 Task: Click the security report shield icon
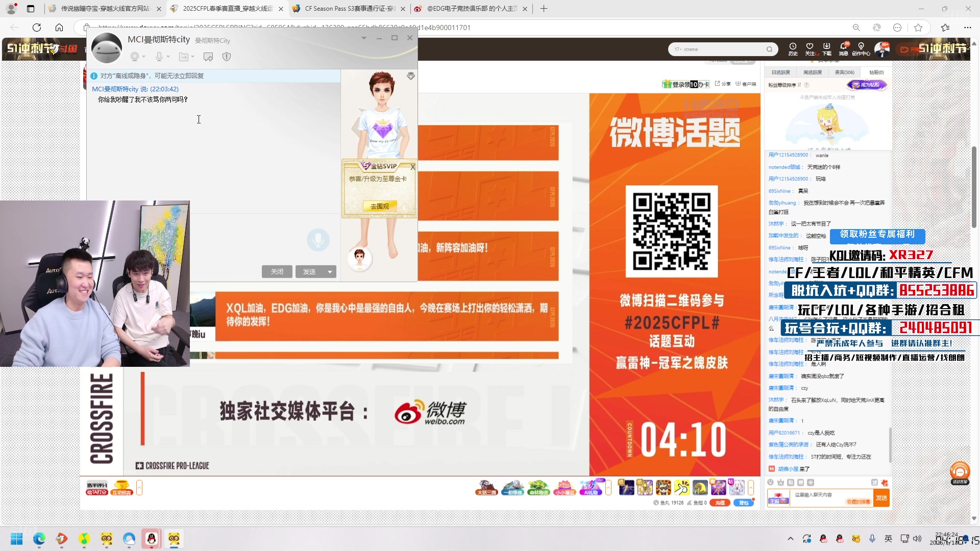pyautogui.click(x=227, y=57)
